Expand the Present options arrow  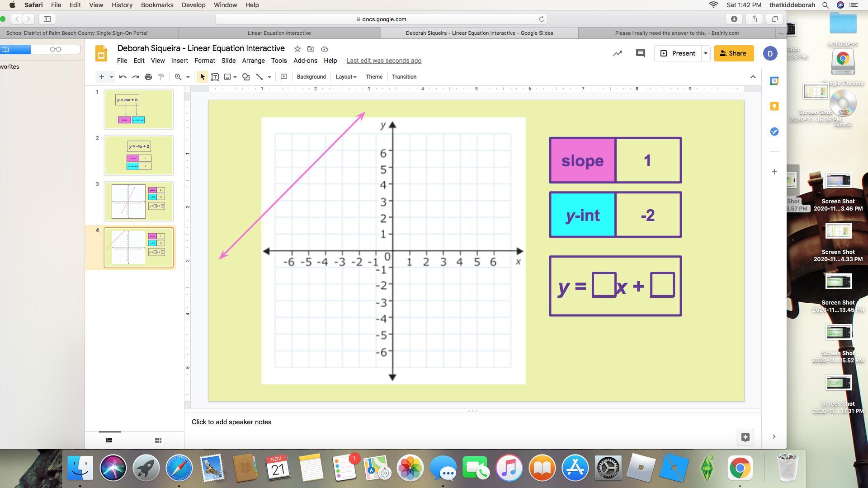tap(705, 53)
